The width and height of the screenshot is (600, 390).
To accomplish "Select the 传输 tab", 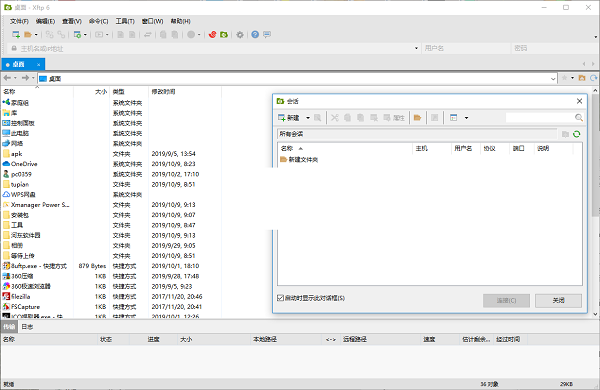I will click(x=9, y=326).
